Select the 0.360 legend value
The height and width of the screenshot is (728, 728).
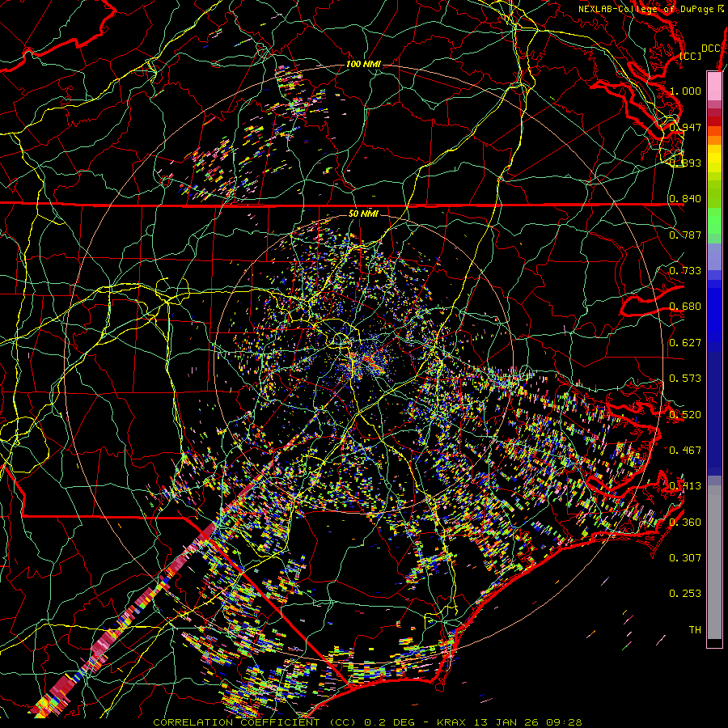685,523
